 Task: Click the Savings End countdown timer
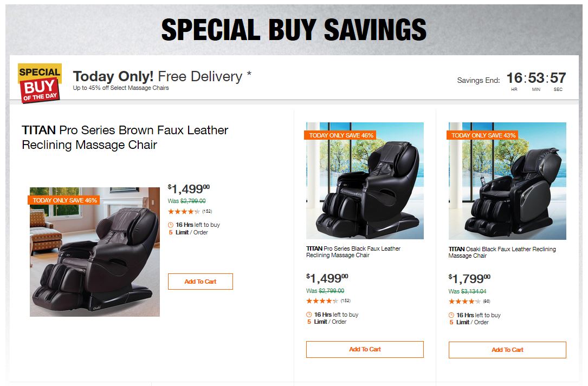click(x=535, y=79)
